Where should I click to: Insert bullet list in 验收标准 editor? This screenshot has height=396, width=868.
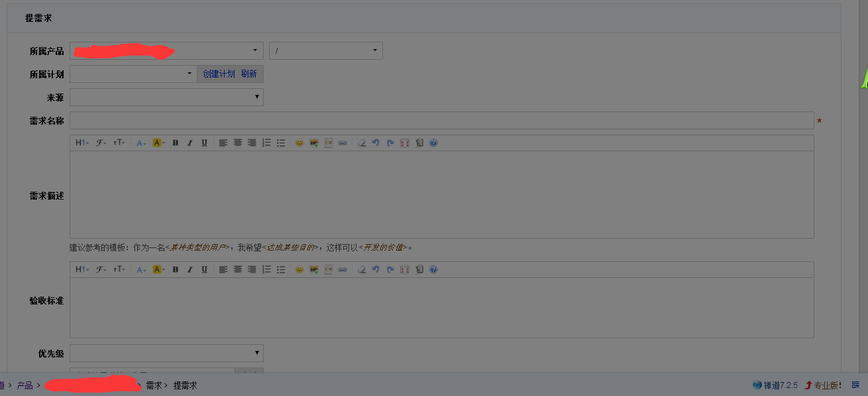(281, 269)
